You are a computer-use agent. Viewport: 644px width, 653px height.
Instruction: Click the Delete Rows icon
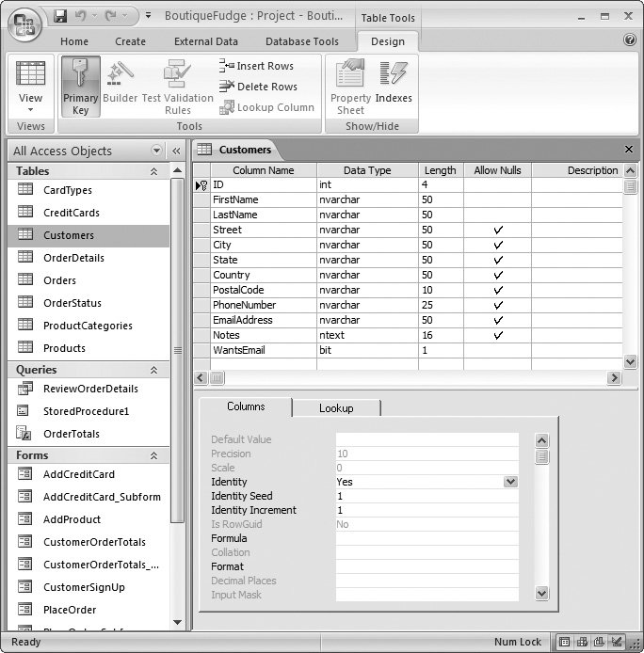(x=227, y=87)
